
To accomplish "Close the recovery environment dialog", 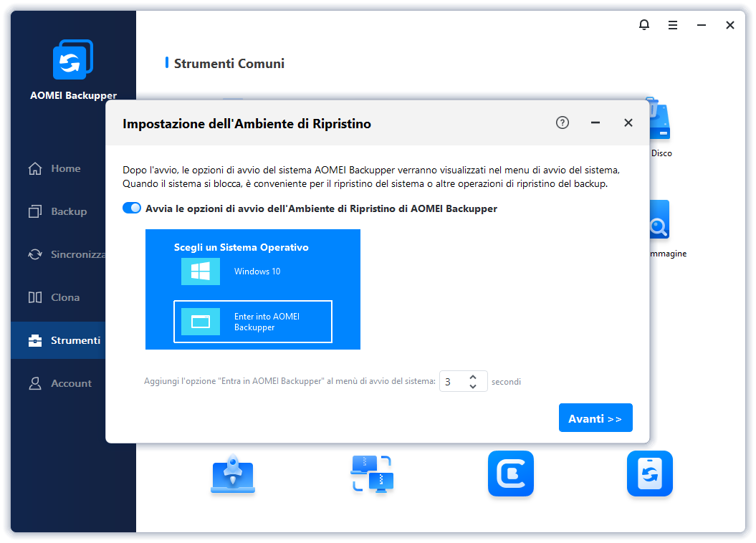I will pyautogui.click(x=628, y=123).
